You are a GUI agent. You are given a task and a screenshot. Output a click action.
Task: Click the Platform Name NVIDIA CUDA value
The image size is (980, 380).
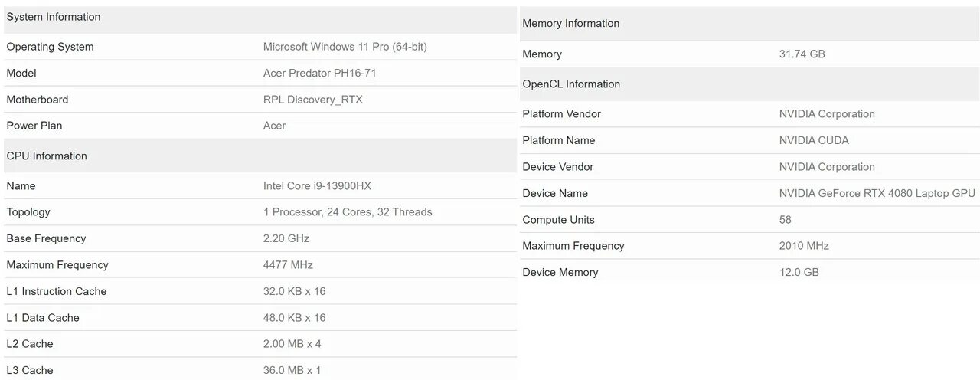click(x=814, y=141)
